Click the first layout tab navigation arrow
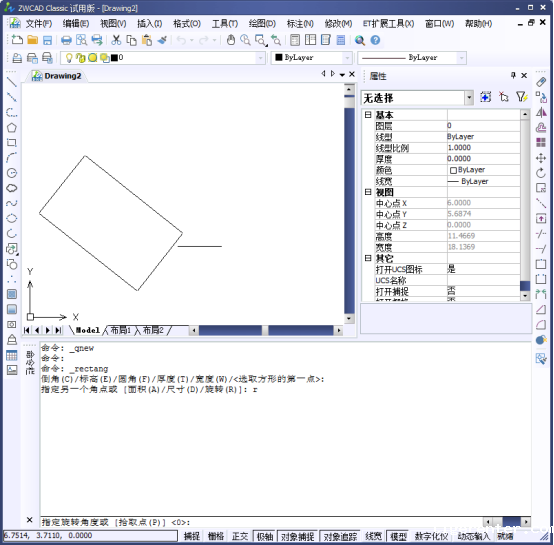The width and height of the screenshot is (554, 545). coord(27,330)
